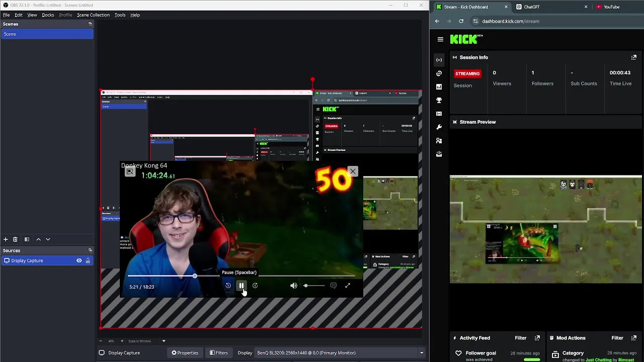Pop out the Sources dock
The height and width of the screenshot is (362, 644).
(90, 250)
